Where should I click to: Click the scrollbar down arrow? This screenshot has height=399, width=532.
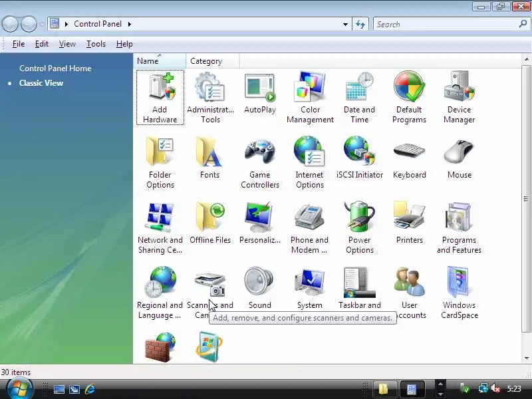click(x=527, y=358)
